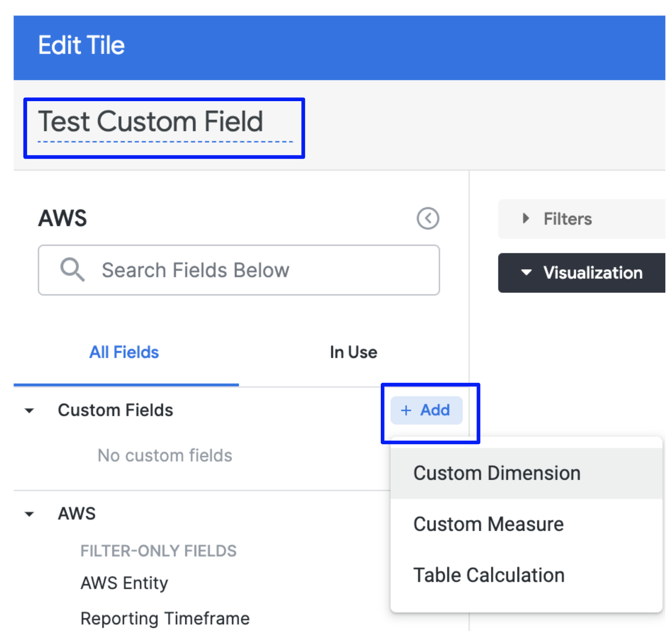Switch to the In Use tab
The image size is (672, 631).
click(353, 353)
